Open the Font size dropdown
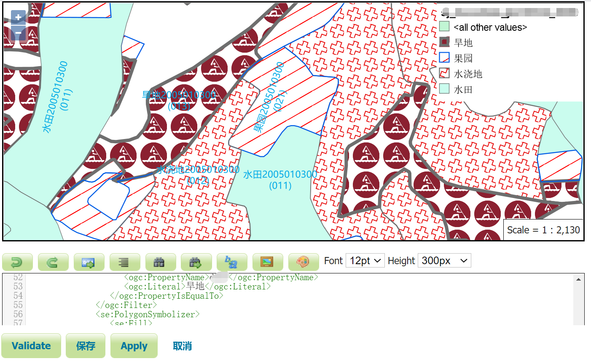This screenshot has height=364, width=591. pos(365,260)
